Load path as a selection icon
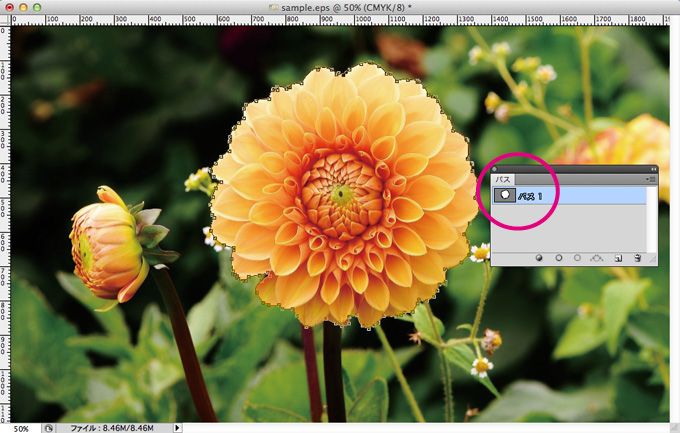680x433 pixels. tap(577, 258)
